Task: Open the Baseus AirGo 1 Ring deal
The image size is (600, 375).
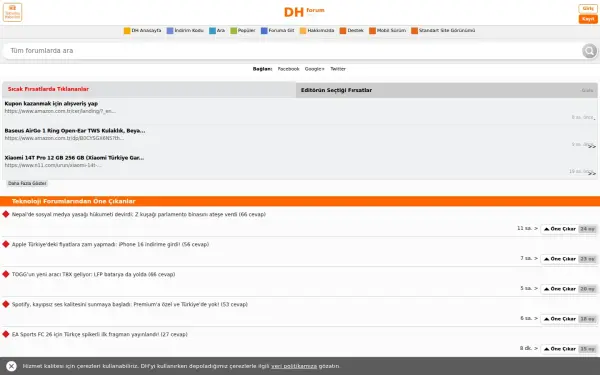Action: click(x=75, y=130)
